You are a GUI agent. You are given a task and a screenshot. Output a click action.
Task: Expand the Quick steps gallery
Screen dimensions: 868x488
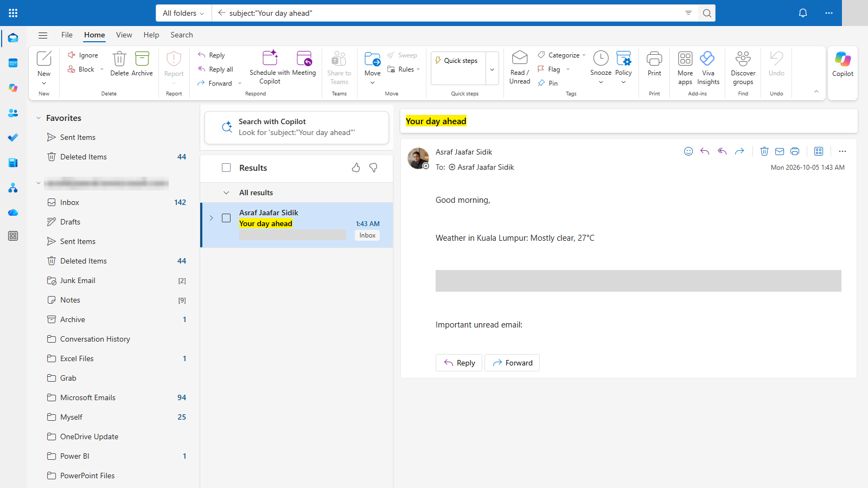[492, 69]
